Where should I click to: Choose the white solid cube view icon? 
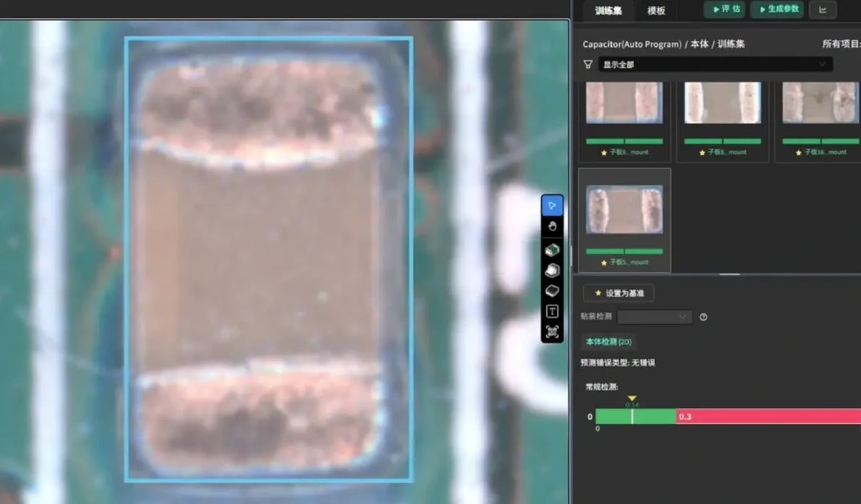pyautogui.click(x=552, y=270)
